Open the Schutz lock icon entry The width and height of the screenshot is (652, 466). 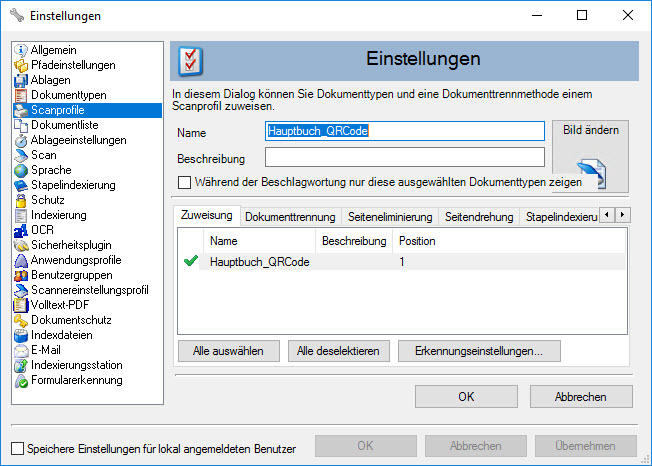[21, 200]
